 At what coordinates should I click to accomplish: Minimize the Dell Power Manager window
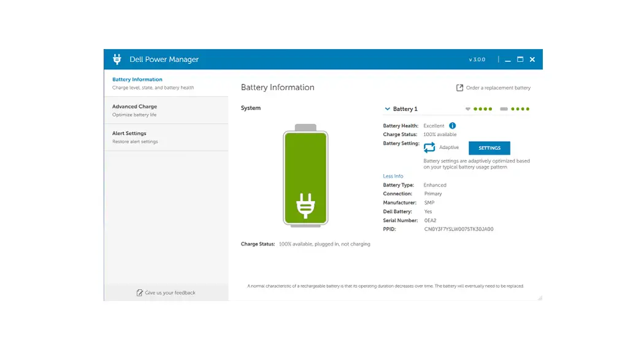(508, 59)
